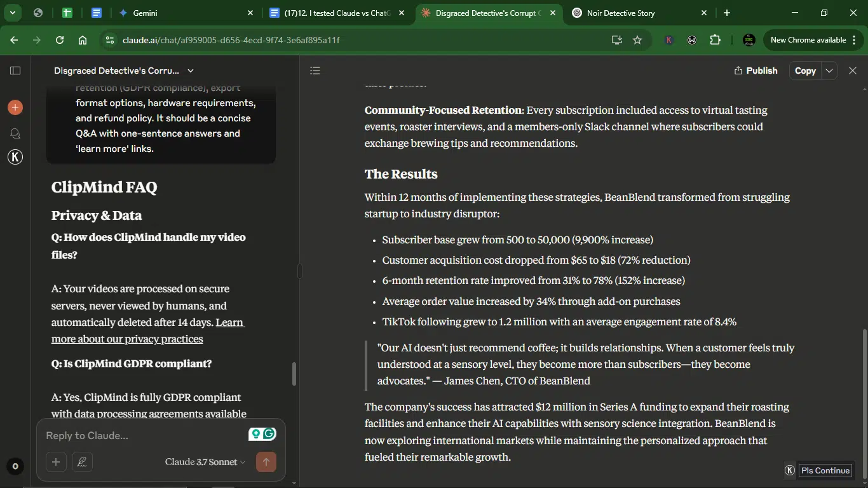This screenshot has height=488, width=868.
Task: Close the I tested Claude vs ChatGPT tab
Action: [x=402, y=13]
